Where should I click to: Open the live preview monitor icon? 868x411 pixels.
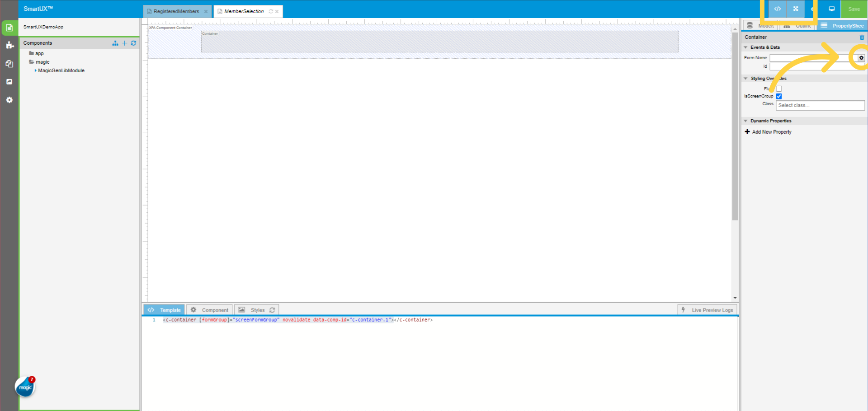[x=830, y=9]
